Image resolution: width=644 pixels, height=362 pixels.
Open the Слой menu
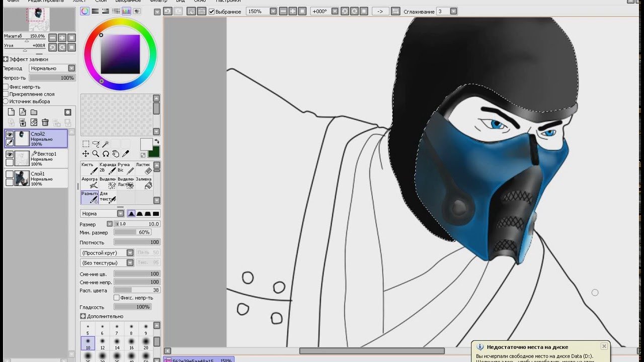pos(101,1)
